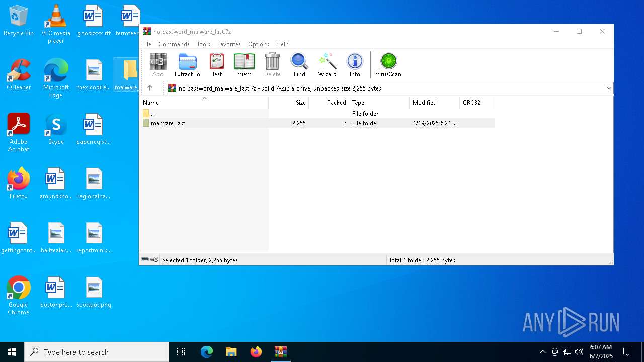Open the Recycle Bin desktop icon
Image resolution: width=644 pixels, height=362 pixels.
pyautogui.click(x=19, y=21)
